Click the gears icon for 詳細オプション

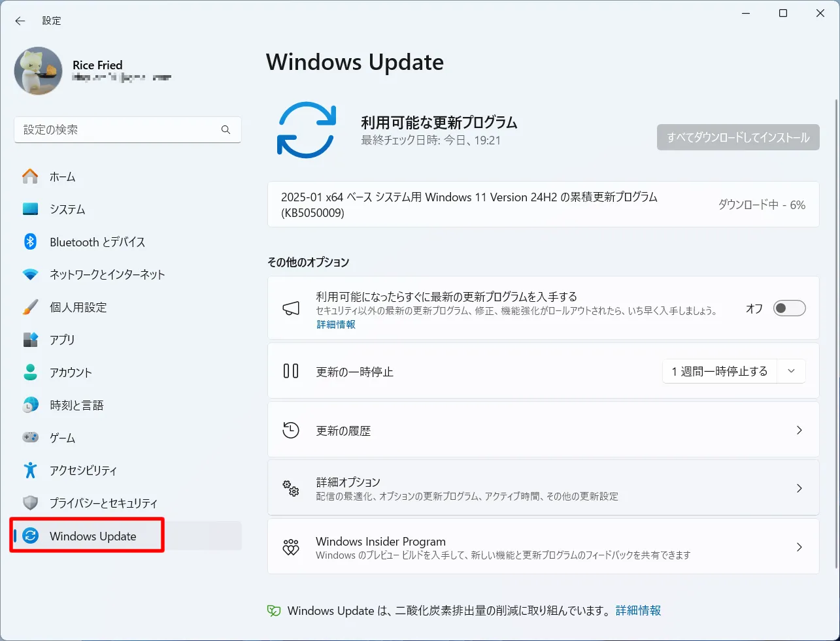pos(291,488)
